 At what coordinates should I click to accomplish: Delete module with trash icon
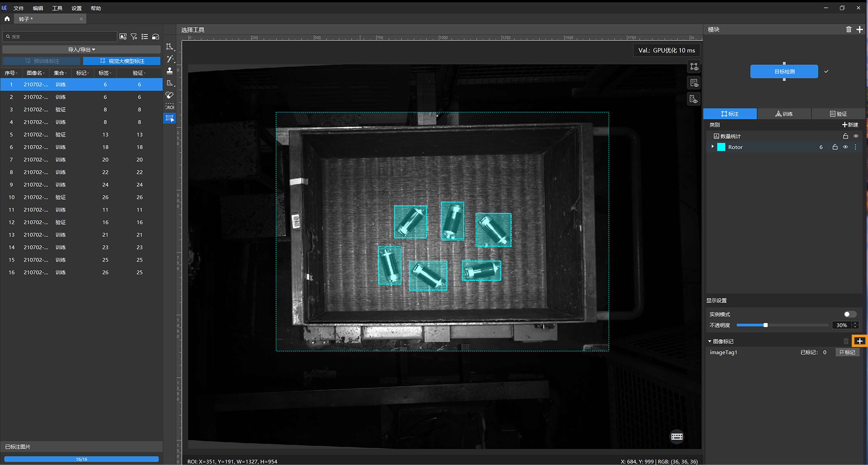849,30
